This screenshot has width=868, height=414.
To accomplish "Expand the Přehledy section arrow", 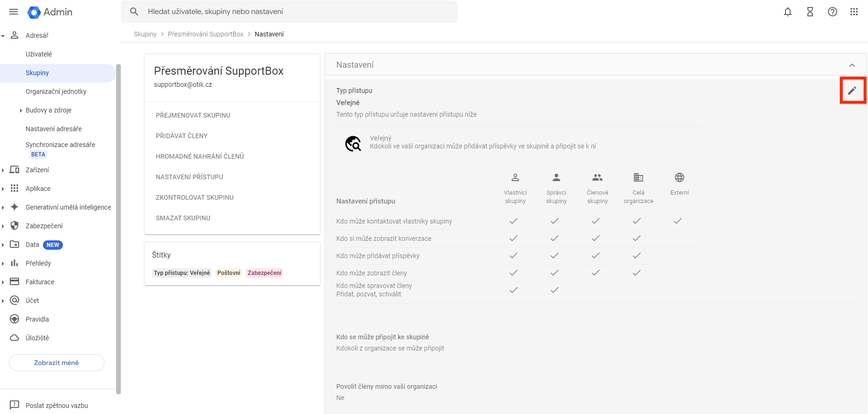I will pos(3,264).
